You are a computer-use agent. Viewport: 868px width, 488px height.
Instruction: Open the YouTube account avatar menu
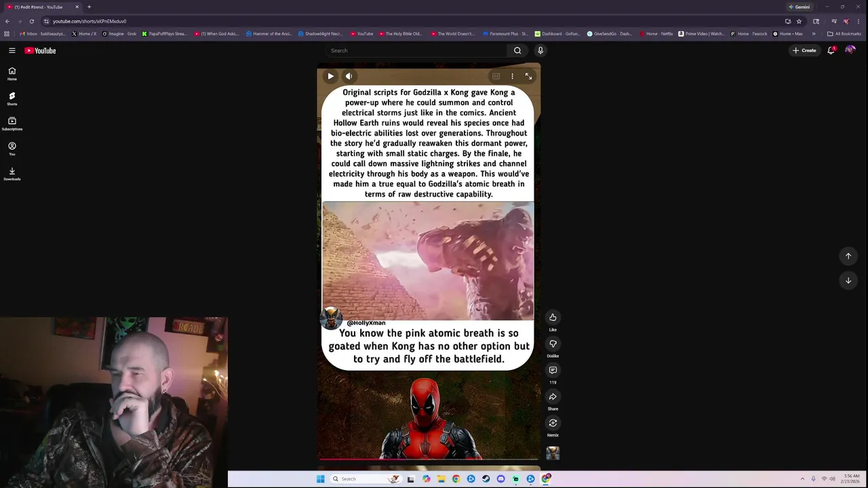[850, 50]
